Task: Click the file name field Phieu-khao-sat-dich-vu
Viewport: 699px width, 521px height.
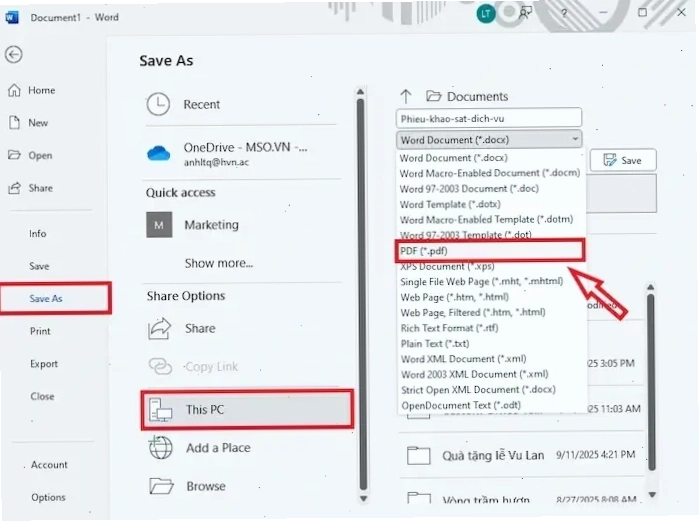Action: [x=489, y=119]
